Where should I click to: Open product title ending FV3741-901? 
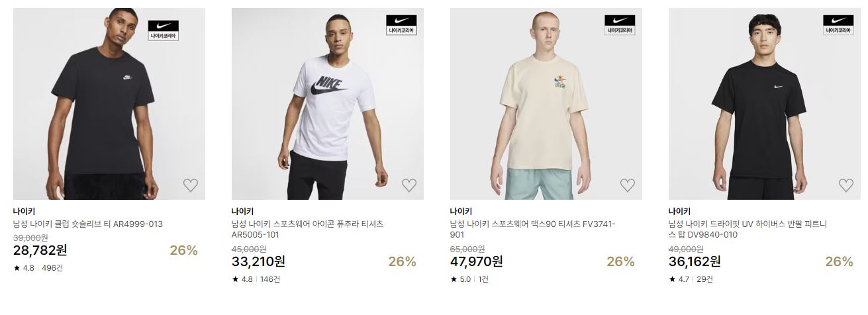pyautogui.click(x=533, y=230)
